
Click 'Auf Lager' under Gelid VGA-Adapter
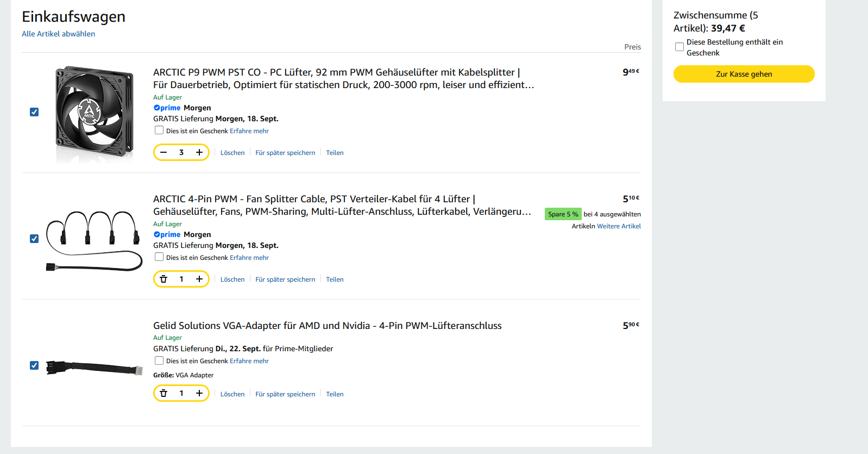click(167, 338)
